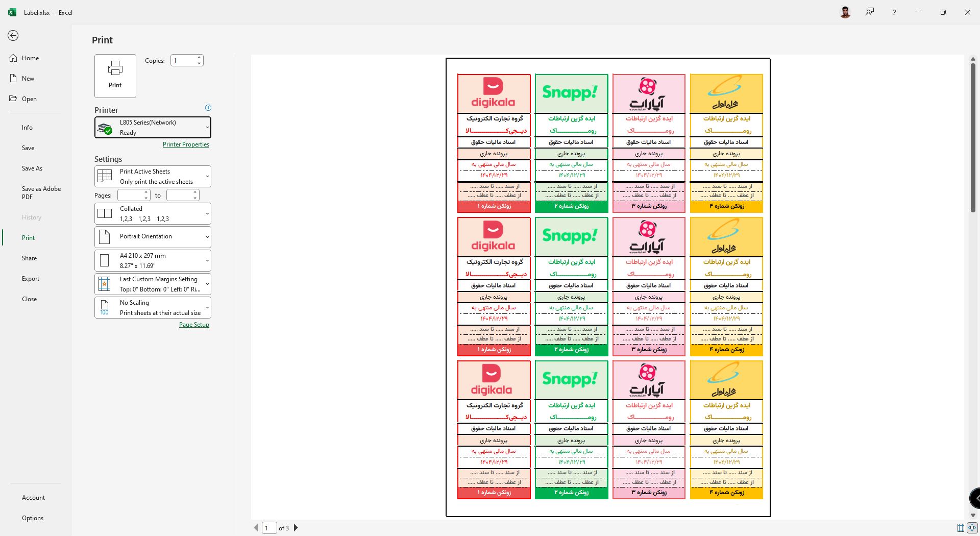Click the printer info icon
Image resolution: width=980 pixels, height=536 pixels.
click(208, 108)
